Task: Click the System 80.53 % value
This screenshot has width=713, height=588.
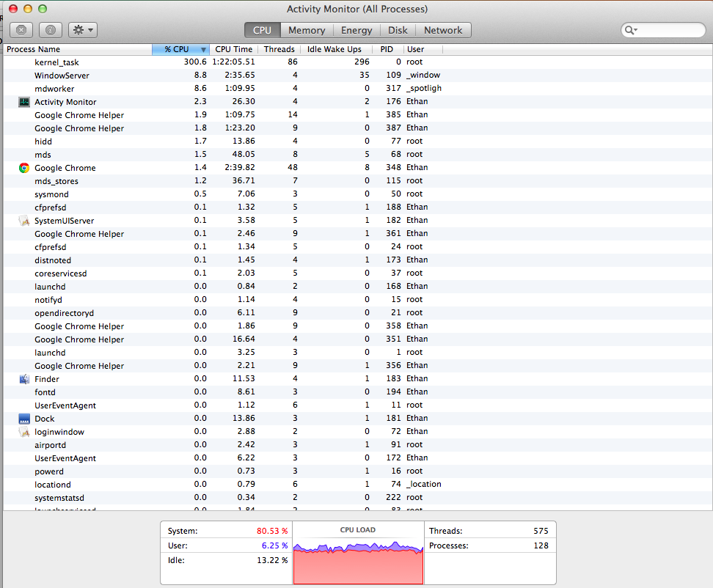Action: pos(272,531)
